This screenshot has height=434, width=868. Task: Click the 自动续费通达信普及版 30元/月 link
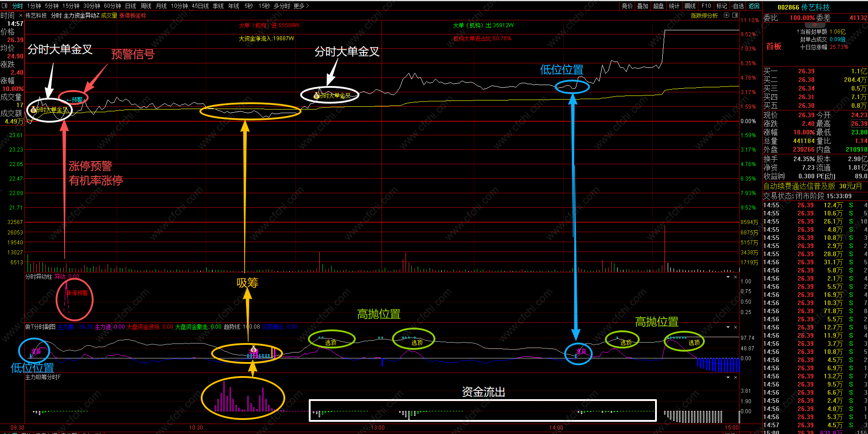coord(813,186)
